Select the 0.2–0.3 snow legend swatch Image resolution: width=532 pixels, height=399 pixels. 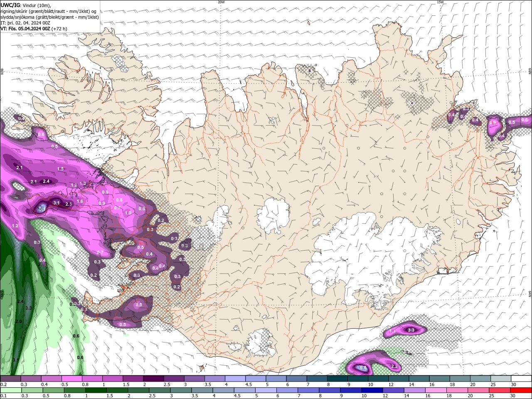[10, 379]
